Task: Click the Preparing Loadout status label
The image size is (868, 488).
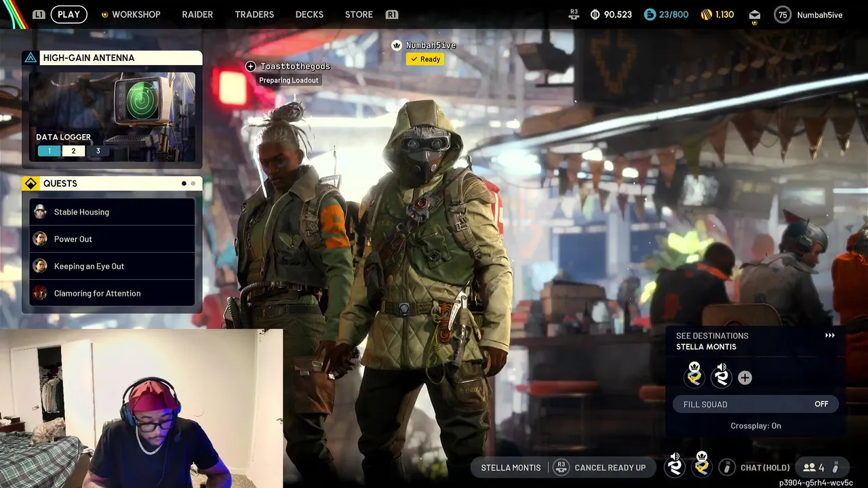Action: click(289, 80)
